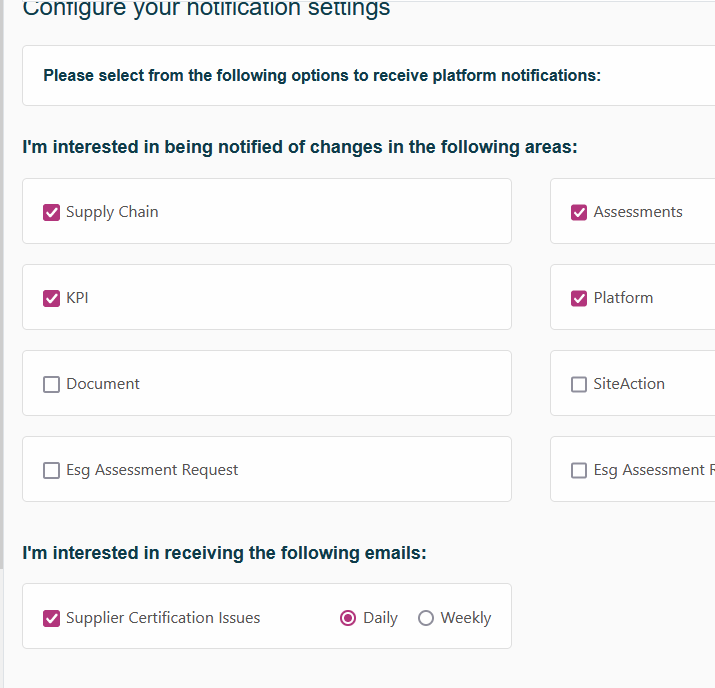
Task: Enable the Document notifications checkbox
Action: pyautogui.click(x=52, y=384)
